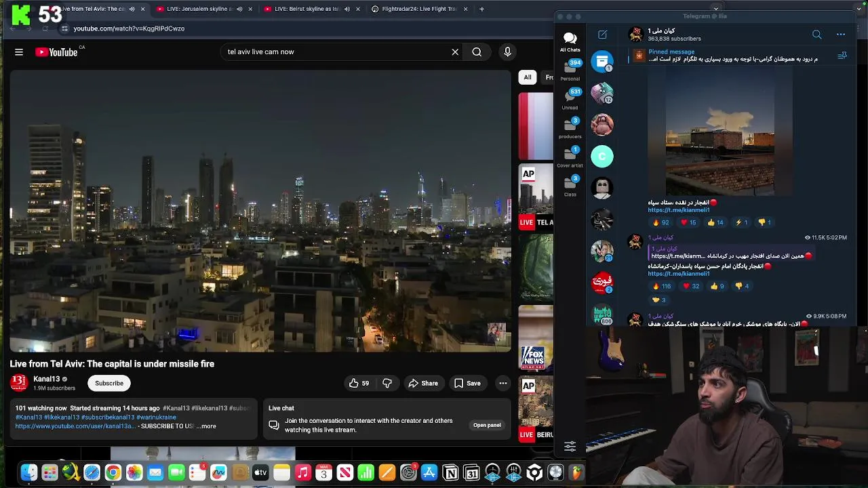Open new browser tab with plus

pyautogui.click(x=481, y=9)
